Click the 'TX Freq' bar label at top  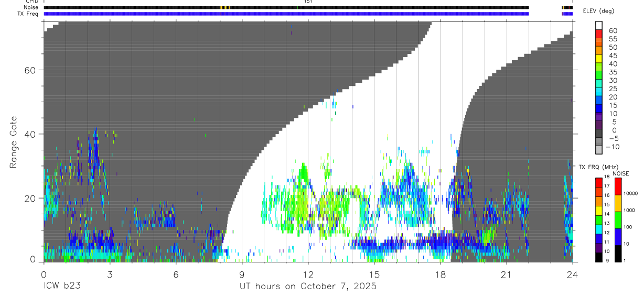coord(28,14)
